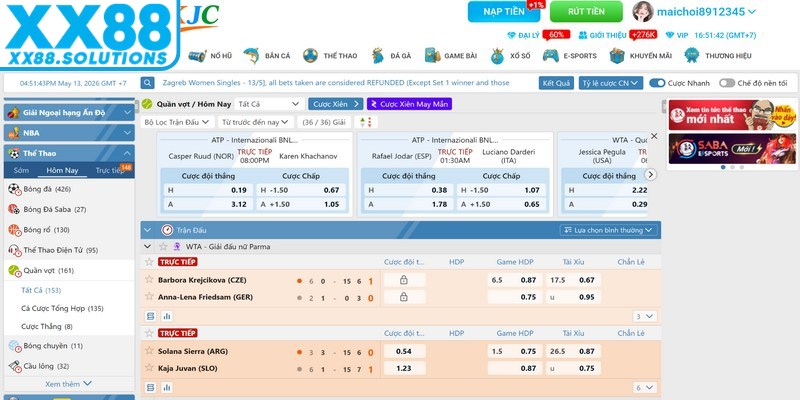Favorite Solana Sierra with the star

point(149,351)
